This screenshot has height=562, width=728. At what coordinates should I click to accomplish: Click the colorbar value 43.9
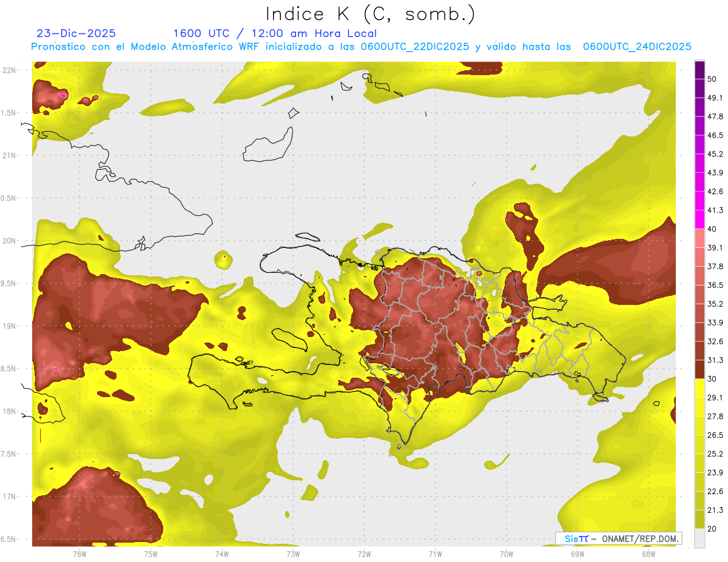pyautogui.click(x=715, y=173)
